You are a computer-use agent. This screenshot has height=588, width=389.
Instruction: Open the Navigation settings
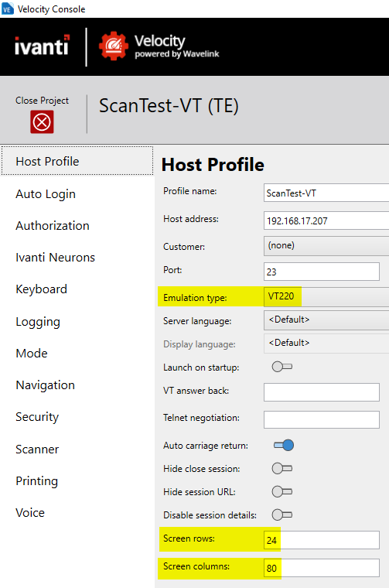pyautogui.click(x=46, y=385)
